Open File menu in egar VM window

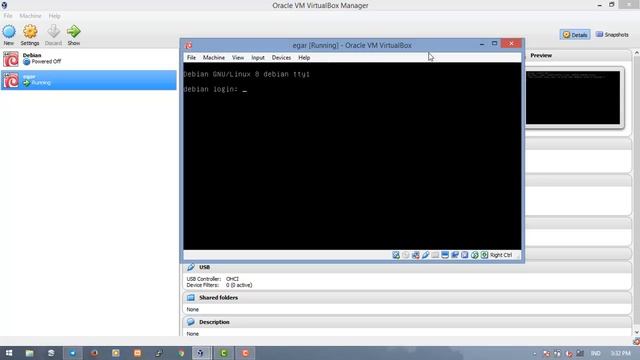[x=191, y=58]
